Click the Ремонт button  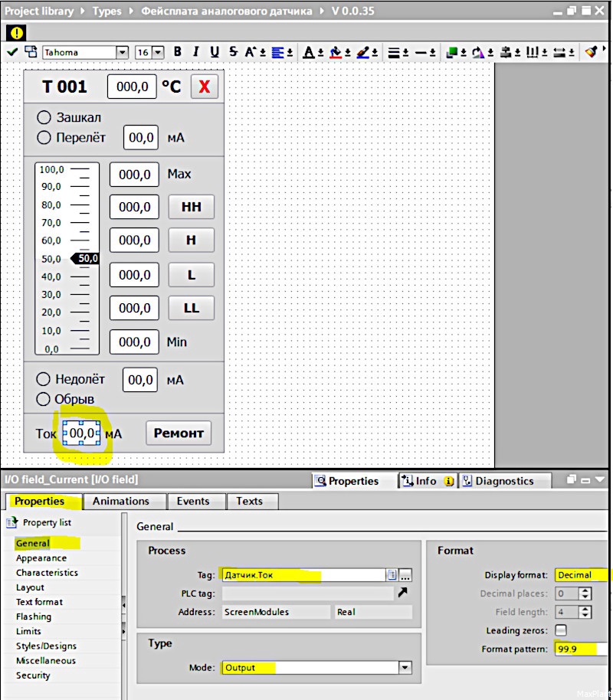[x=179, y=433]
